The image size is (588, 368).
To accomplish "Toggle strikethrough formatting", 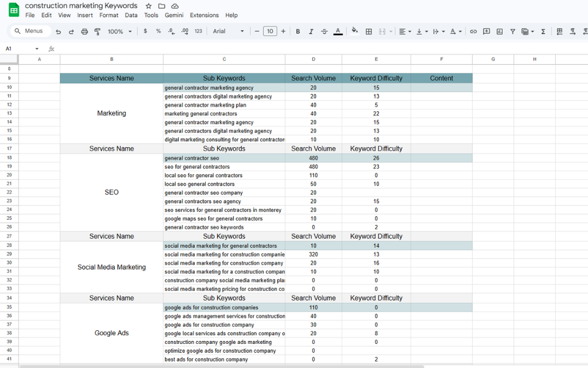I will (x=324, y=32).
